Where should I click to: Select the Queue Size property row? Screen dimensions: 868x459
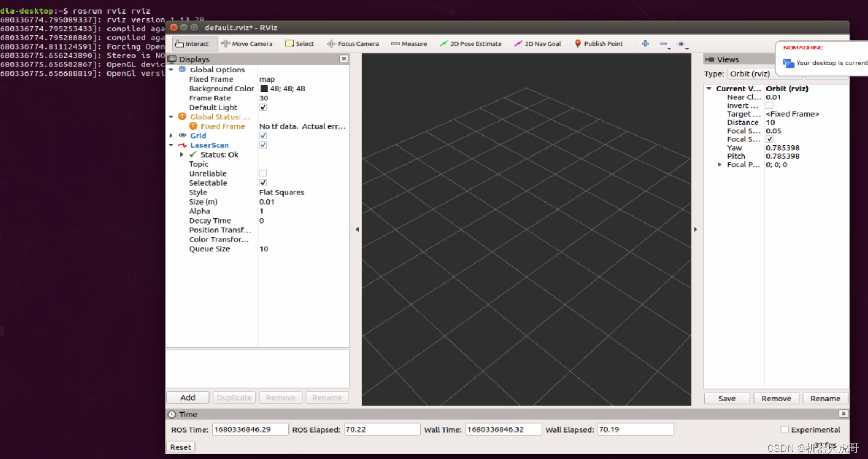click(258, 249)
